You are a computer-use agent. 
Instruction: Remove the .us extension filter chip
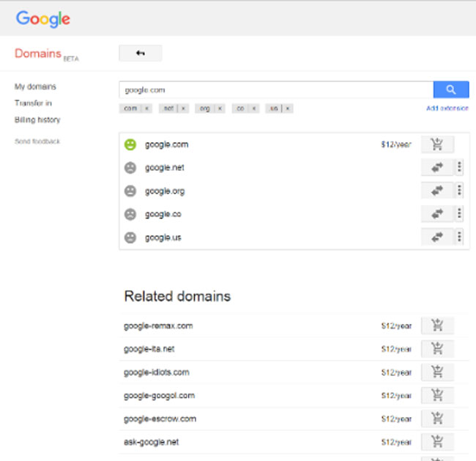click(288, 108)
